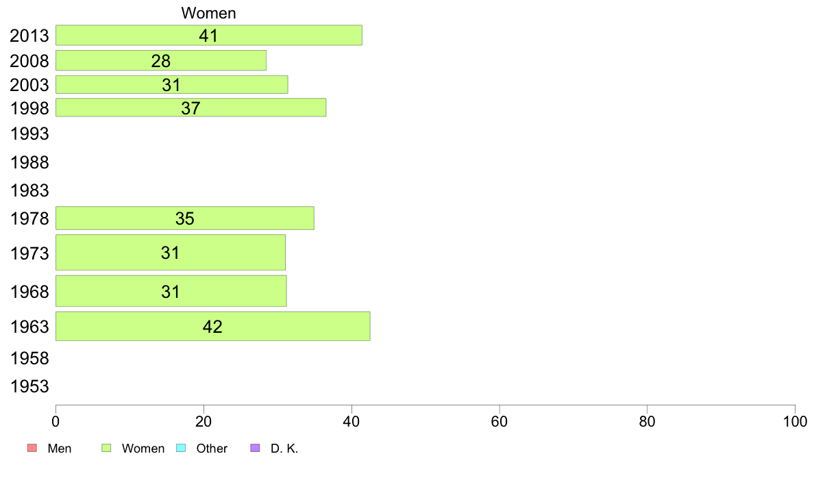The width and height of the screenshot is (814, 504).
Task: Click the 1988 year axis label
Action: pos(29,162)
